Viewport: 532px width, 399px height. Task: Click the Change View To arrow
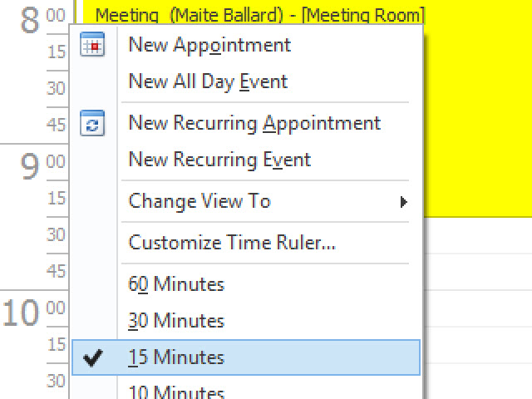point(403,201)
